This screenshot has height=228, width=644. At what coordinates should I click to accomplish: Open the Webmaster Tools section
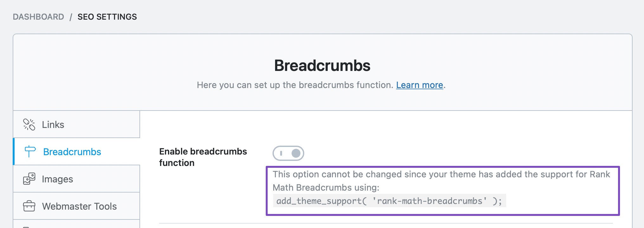tap(80, 206)
